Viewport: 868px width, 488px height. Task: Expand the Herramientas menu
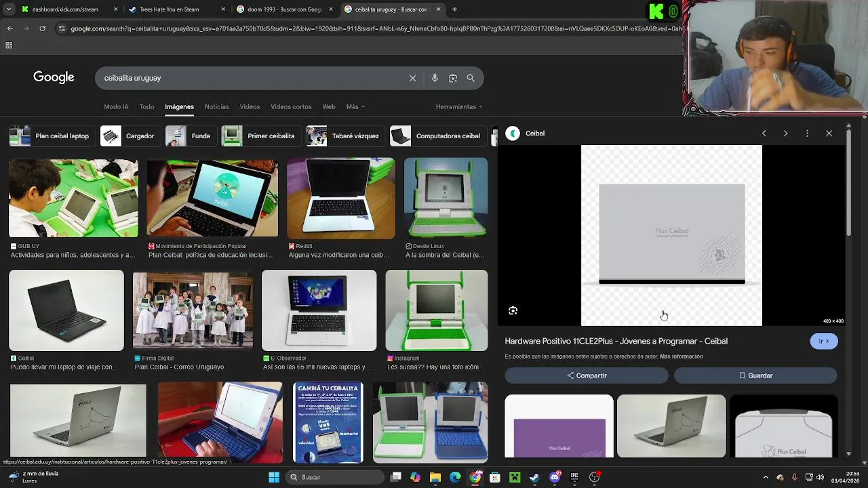coord(459,107)
